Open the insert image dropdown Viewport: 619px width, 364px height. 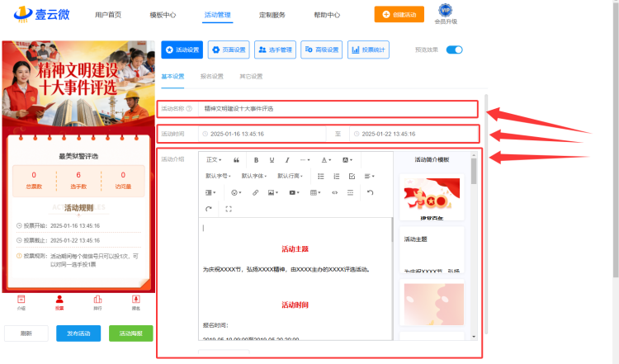tap(273, 192)
